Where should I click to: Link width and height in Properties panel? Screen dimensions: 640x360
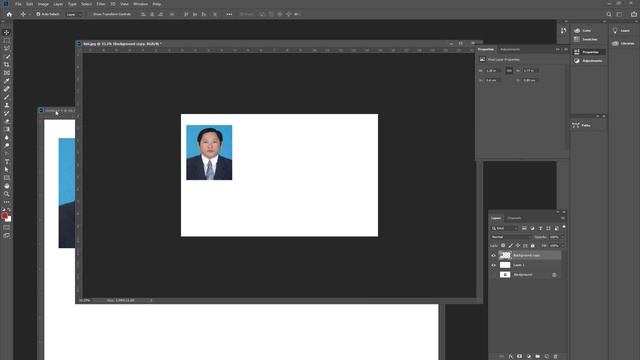509,71
